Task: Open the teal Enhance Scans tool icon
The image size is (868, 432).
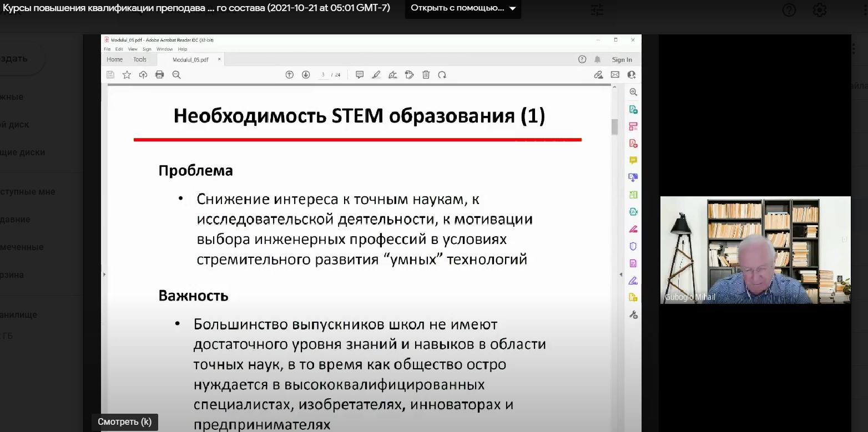Action: click(633, 212)
